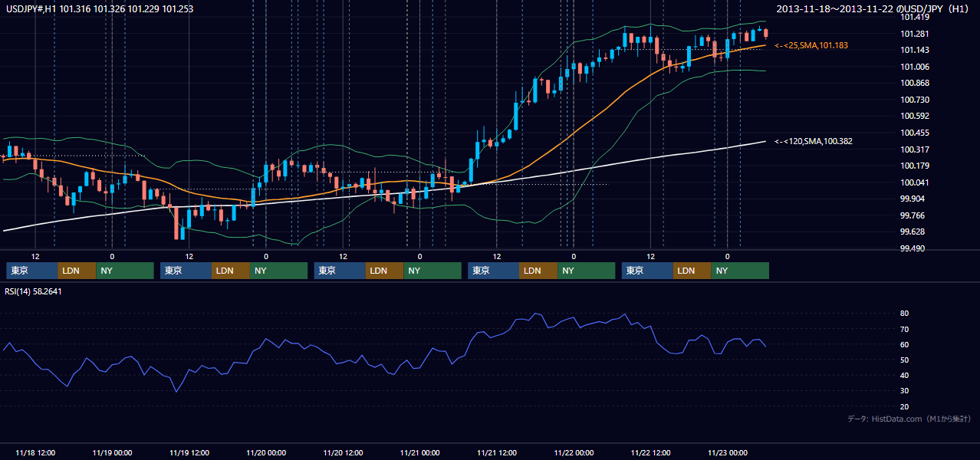Click the 11/23 00:00 date label

pos(727,452)
